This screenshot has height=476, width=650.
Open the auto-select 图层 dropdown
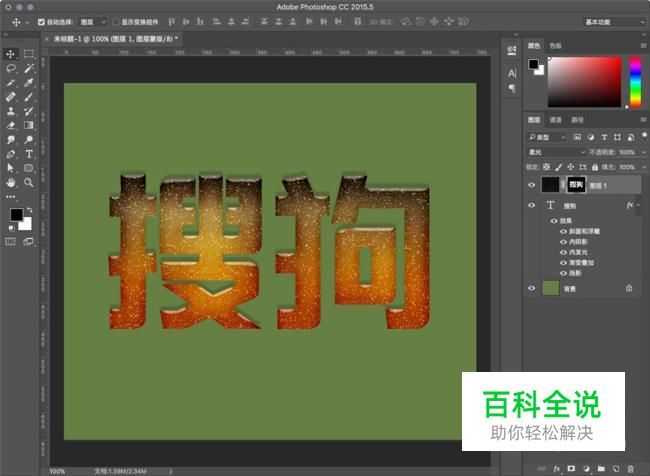(x=93, y=22)
